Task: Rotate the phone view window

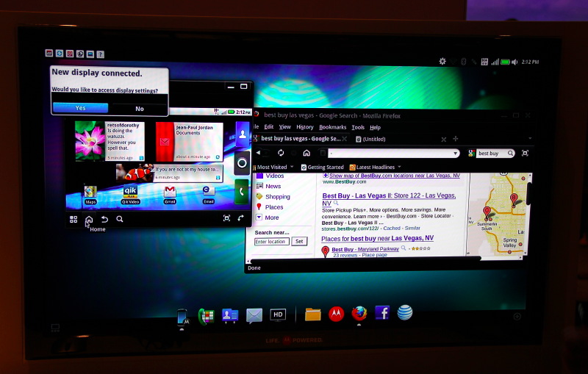Action: pyautogui.click(x=241, y=217)
